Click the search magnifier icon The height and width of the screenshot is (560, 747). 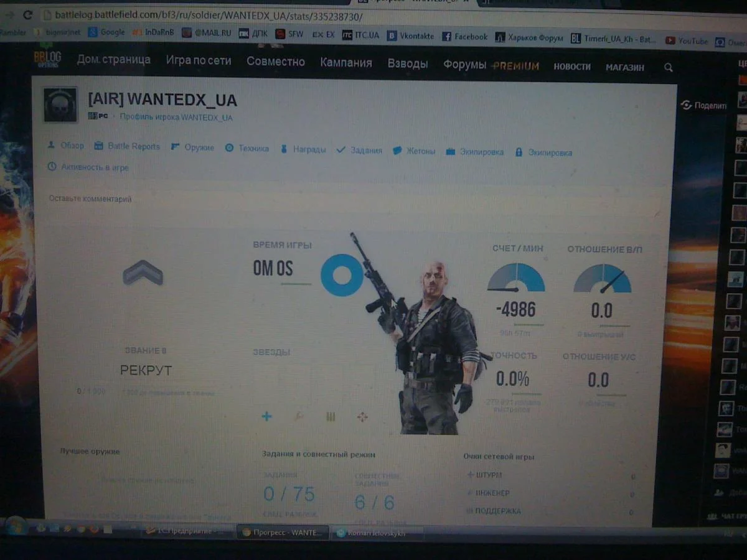pos(669,67)
